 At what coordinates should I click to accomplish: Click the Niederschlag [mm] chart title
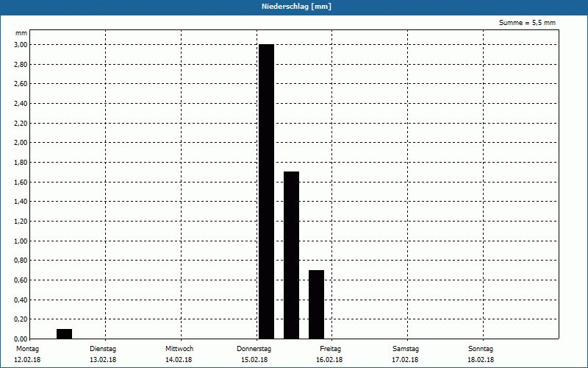point(296,7)
